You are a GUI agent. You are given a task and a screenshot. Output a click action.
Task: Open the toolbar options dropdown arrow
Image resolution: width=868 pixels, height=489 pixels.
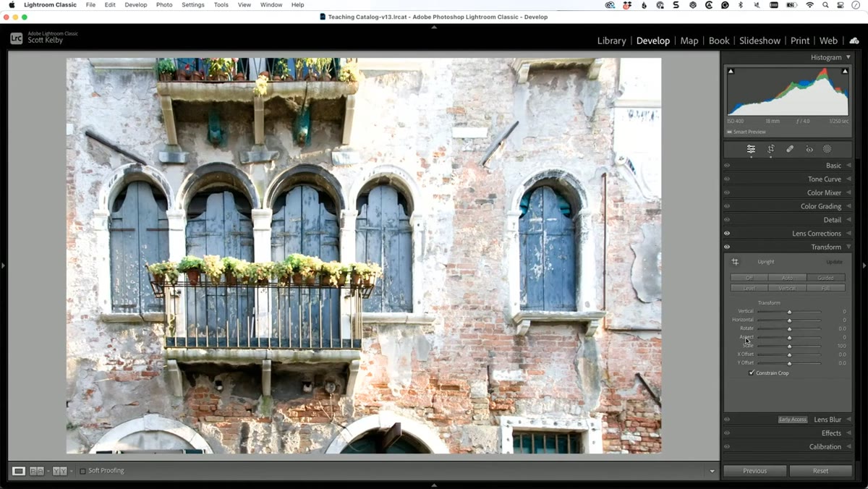(x=712, y=471)
